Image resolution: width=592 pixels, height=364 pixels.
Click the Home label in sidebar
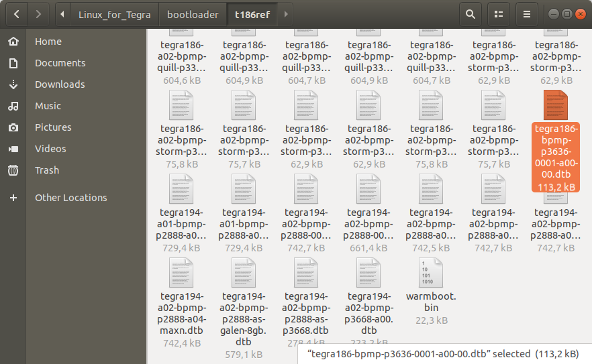(x=48, y=42)
